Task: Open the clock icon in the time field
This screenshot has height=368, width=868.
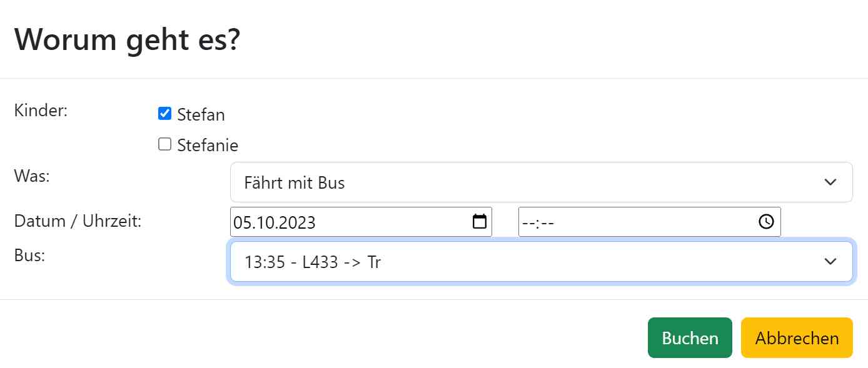Action: pos(765,221)
